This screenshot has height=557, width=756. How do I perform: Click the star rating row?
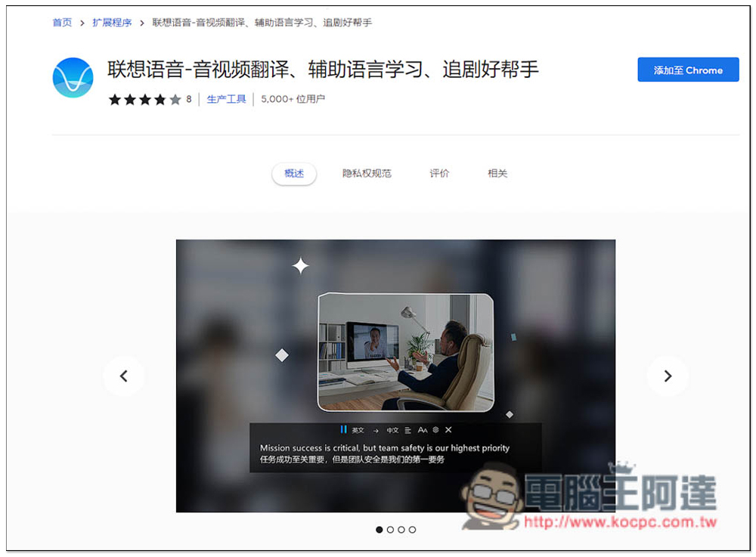click(x=144, y=99)
